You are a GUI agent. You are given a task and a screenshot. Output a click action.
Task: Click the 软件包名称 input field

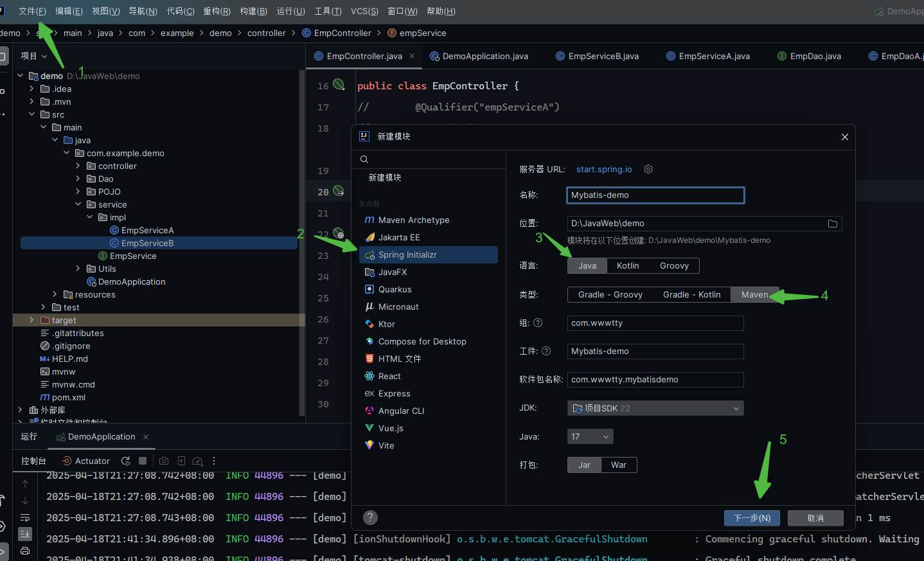tap(655, 380)
